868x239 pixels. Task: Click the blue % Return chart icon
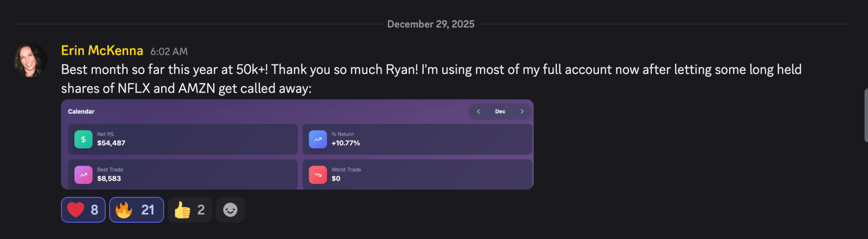tap(318, 139)
